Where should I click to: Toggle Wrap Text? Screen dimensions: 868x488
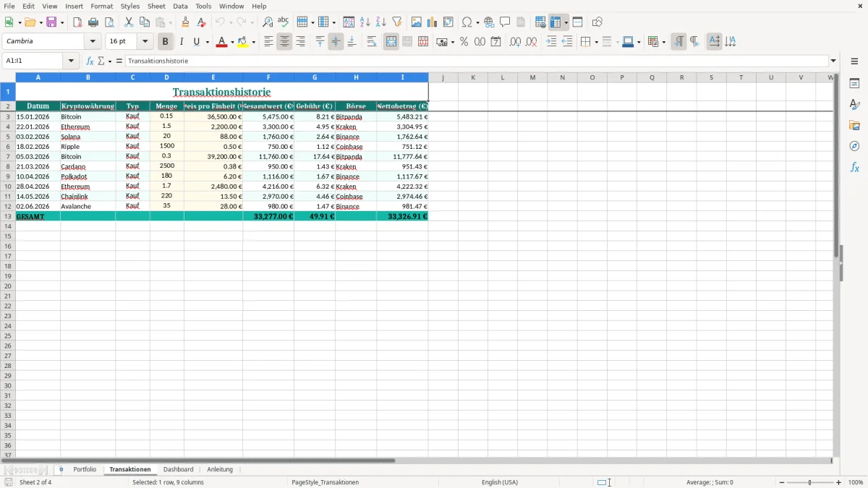coord(372,42)
